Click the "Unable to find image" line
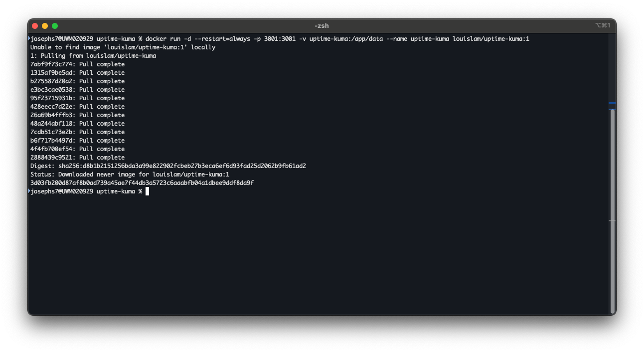This screenshot has height=352, width=644. [x=123, y=47]
